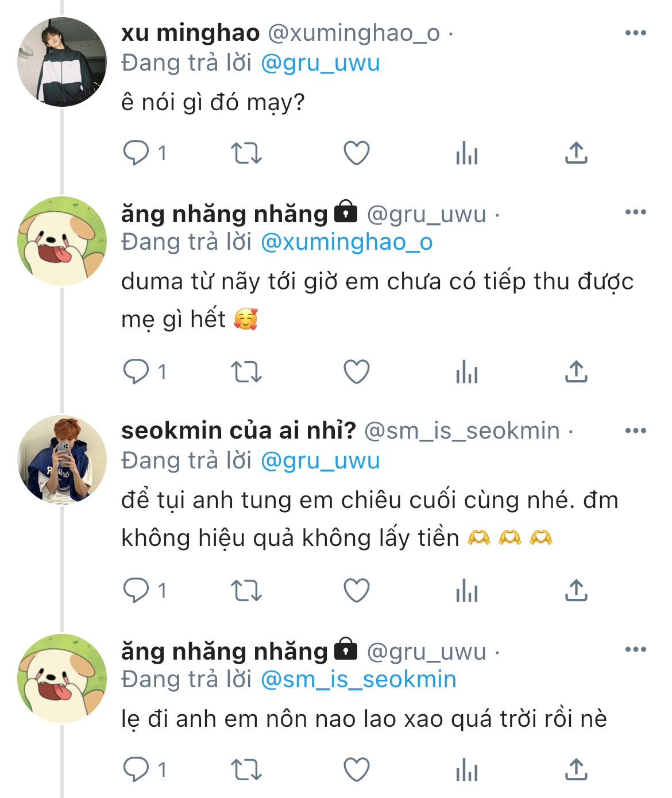This screenshot has height=798, width=672.
Task: Open more options for xu minghao's tweet
Action: click(x=635, y=33)
